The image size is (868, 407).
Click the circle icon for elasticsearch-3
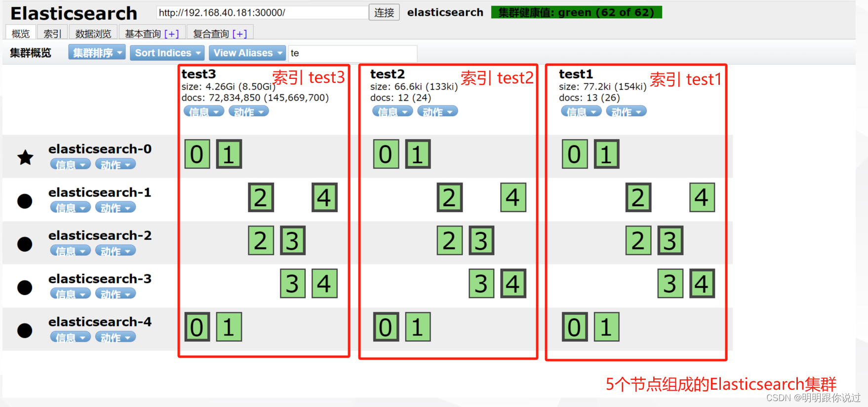tap(25, 287)
